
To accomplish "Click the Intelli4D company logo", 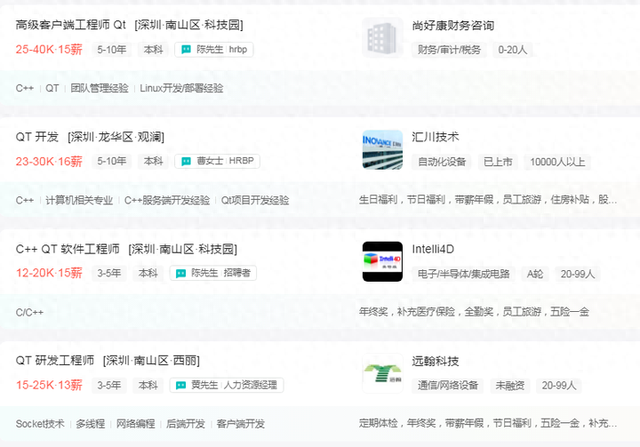I will (x=382, y=262).
